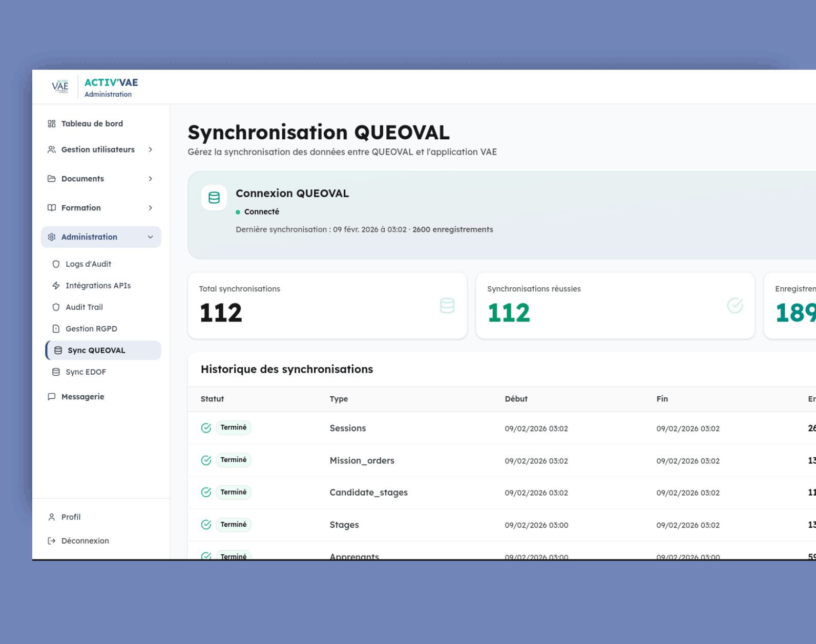Click the Intégrations APIs lightning icon
816x644 pixels.
56,286
